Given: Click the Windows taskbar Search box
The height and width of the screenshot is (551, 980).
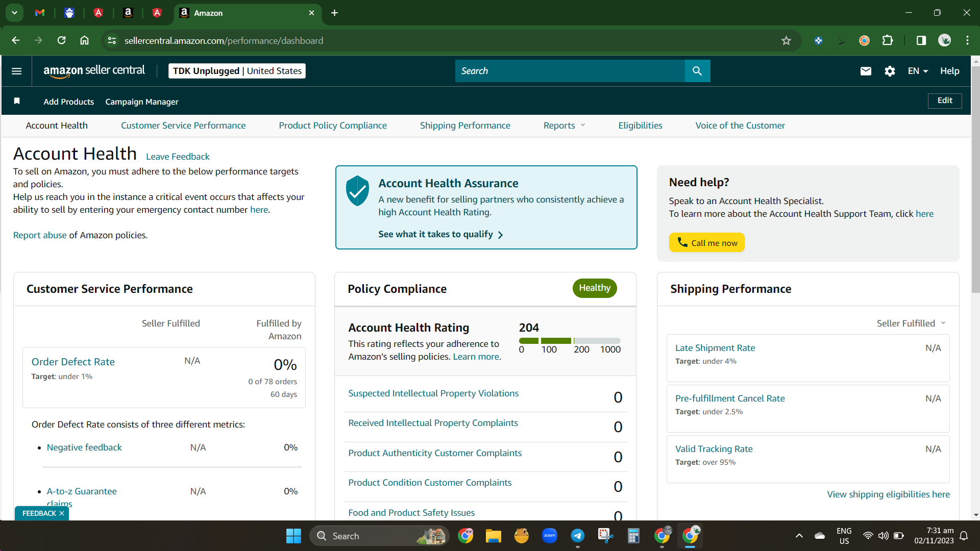Looking at the screenshot, I should point(379,536).
